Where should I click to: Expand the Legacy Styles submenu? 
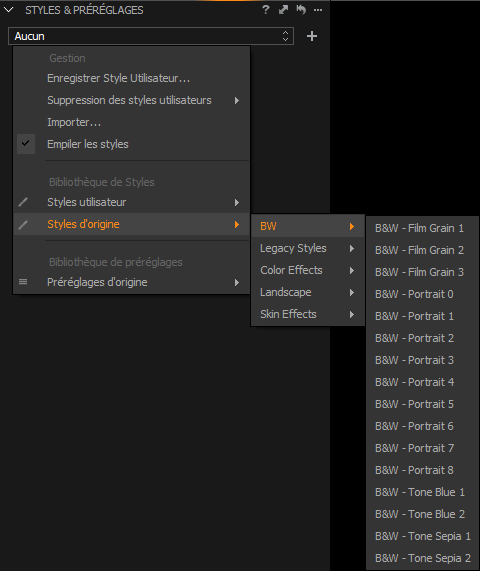click(308, 248)
